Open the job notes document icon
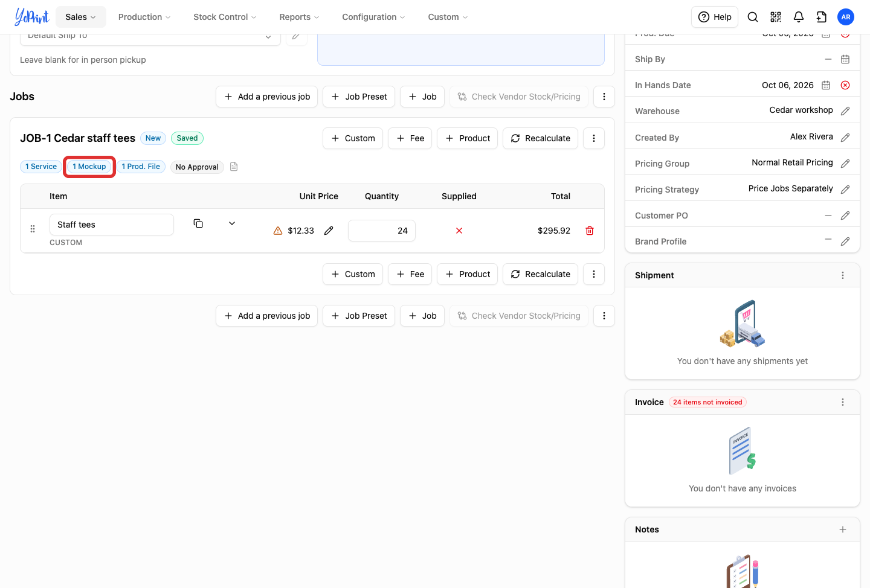This screenshot has width=870, height=588. [x=234, y=167]
